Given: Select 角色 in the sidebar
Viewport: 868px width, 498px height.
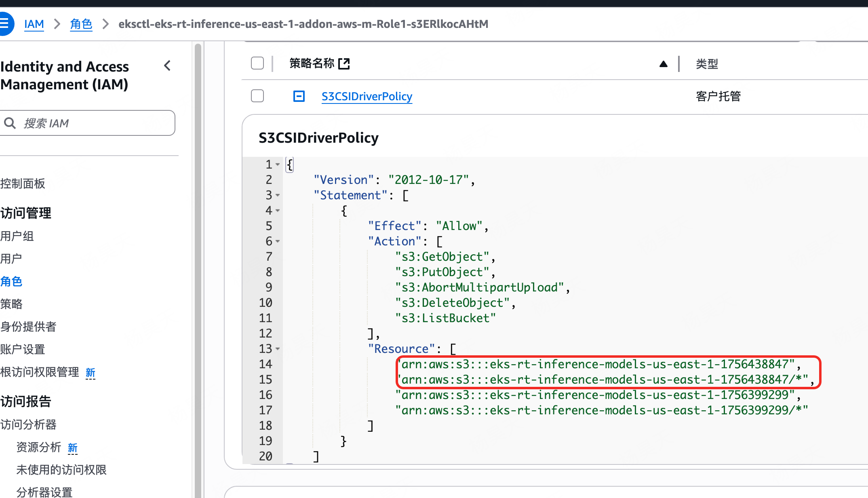Looking at the screenshot, I should coord(11,281).
